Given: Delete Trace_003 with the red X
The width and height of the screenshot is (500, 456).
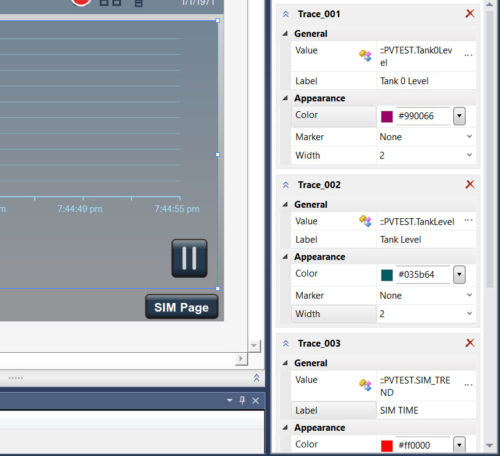Looking at the screenshot, I should coord(470,343).
